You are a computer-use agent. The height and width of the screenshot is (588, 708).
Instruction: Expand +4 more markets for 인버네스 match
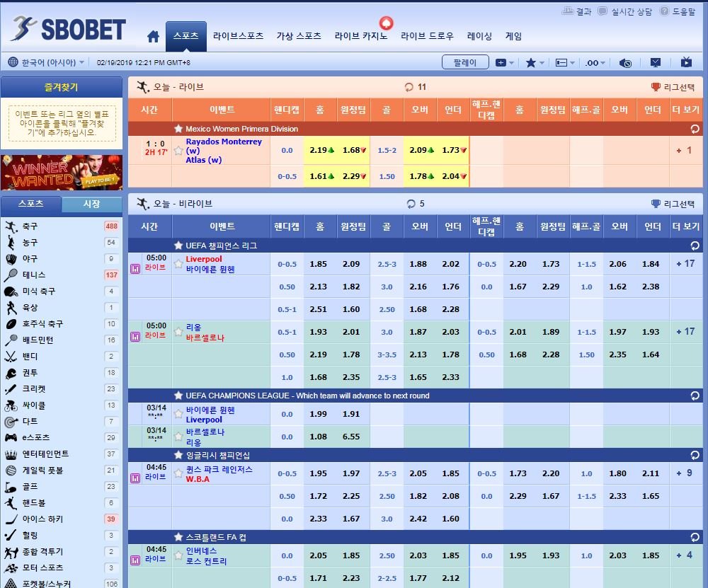tap(685, 555)
